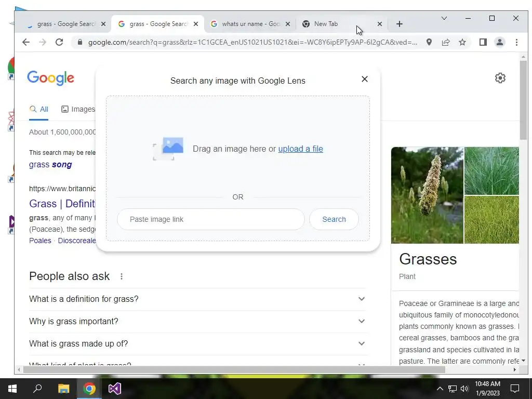View site information lock icon
Screen dimensions: 532x399
(79, 43)
